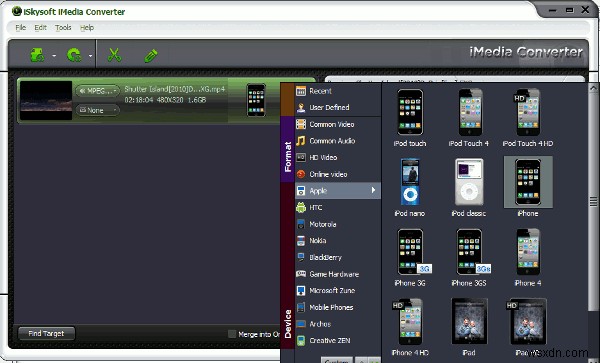
Task: Select Nokia device category
Action: (338, 241)
